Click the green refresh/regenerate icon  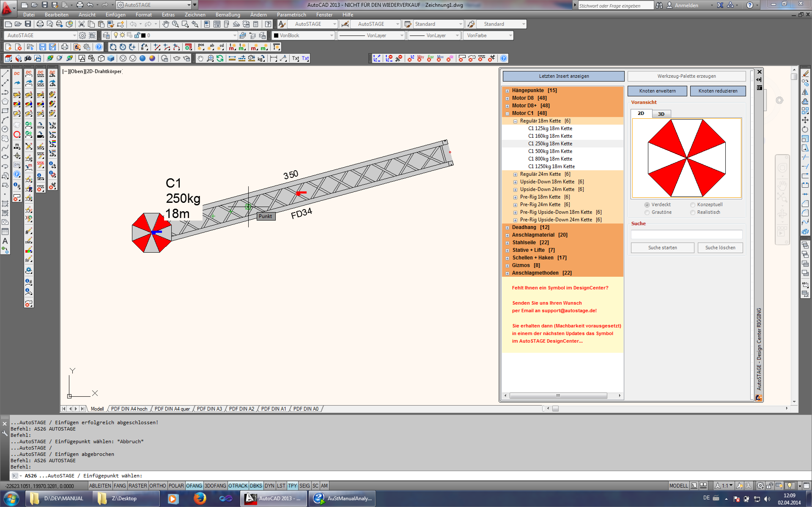click(220, 58)
